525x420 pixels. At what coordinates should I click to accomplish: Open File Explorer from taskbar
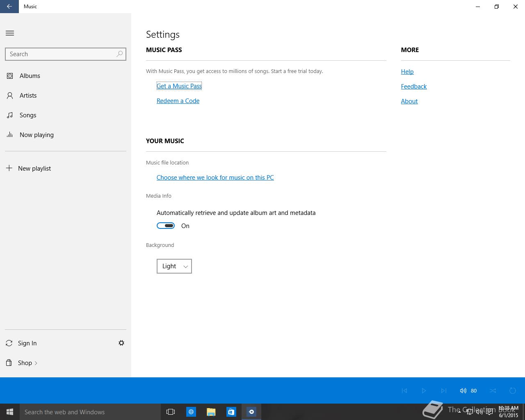[211, 412]
